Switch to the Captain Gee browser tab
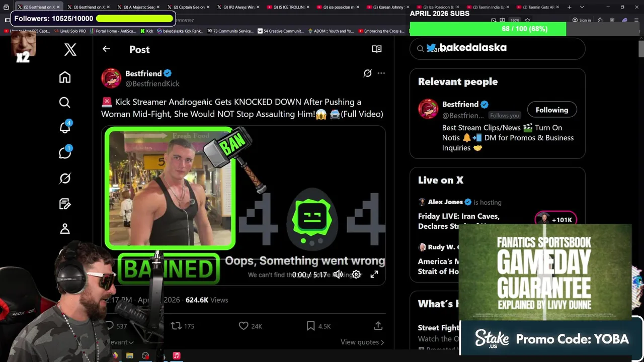This screenshot has height=362, width=644. (188, 7)
